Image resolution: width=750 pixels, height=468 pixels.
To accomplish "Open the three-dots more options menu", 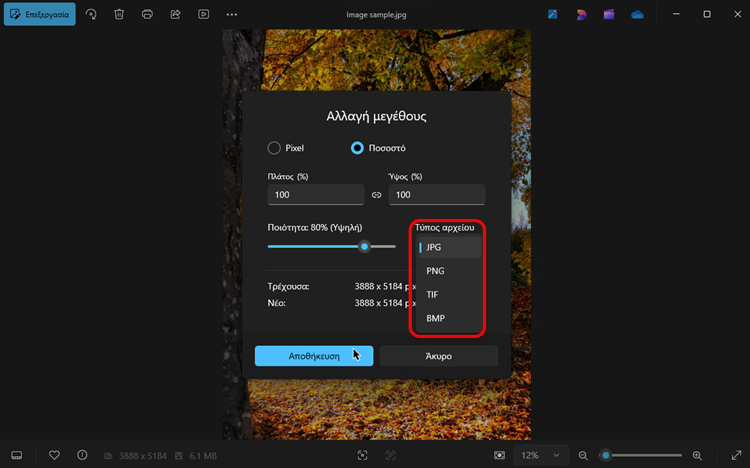I will click(232, 15).
